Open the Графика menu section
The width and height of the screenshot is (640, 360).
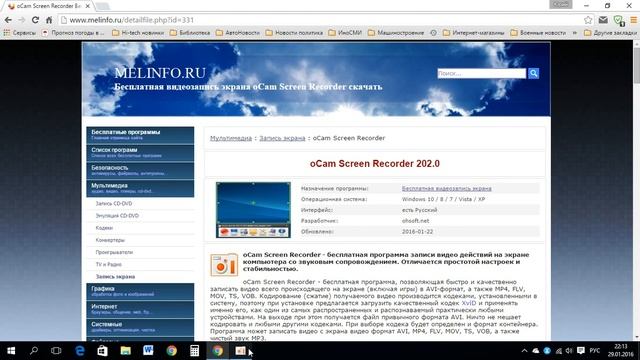click(x=140, y=291)
